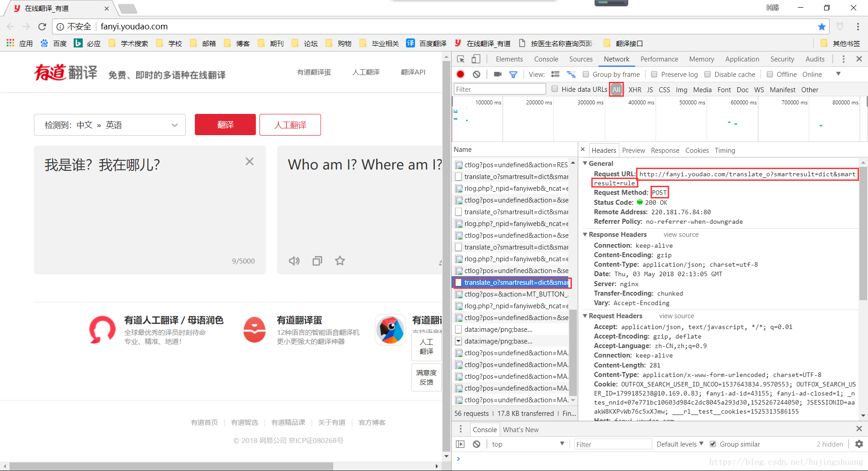Screen dimensions: 868x471
Task: Reload the page
Action: tap(42, 27)
